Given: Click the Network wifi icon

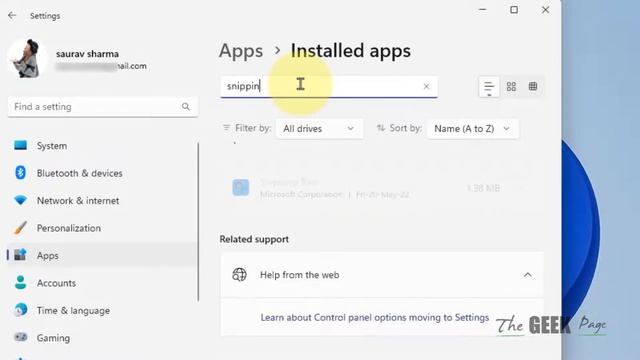Looking at the screenshot, I should click(20, 200).
